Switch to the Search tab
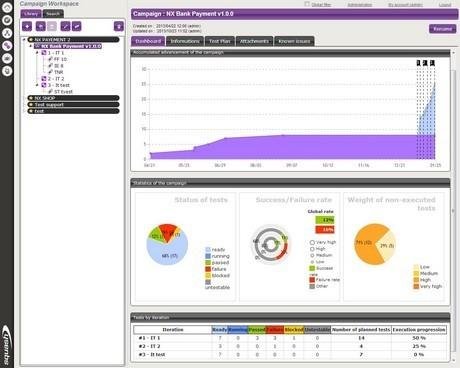Image resolution: width=460 pixels, height=368 pixels. pos(53,14)
